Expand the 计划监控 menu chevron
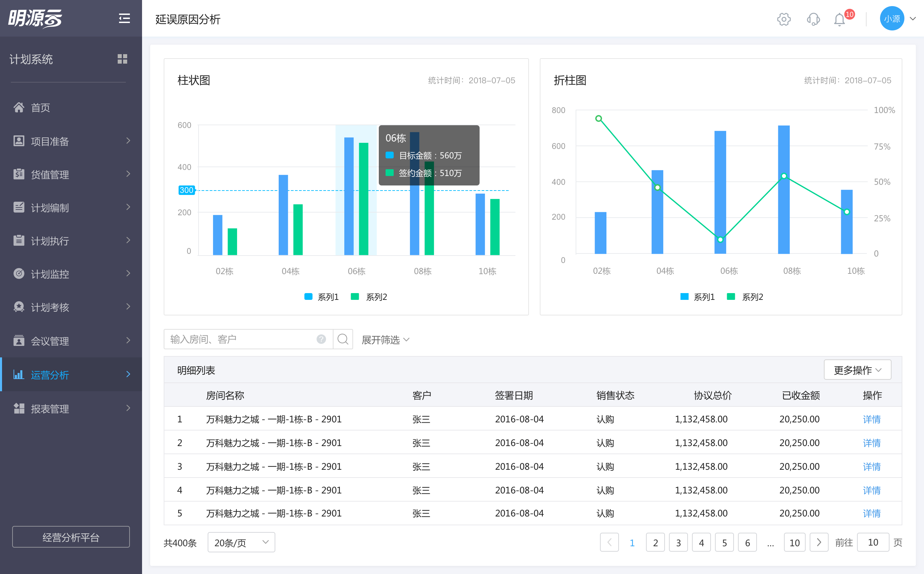 click(128, 274)
